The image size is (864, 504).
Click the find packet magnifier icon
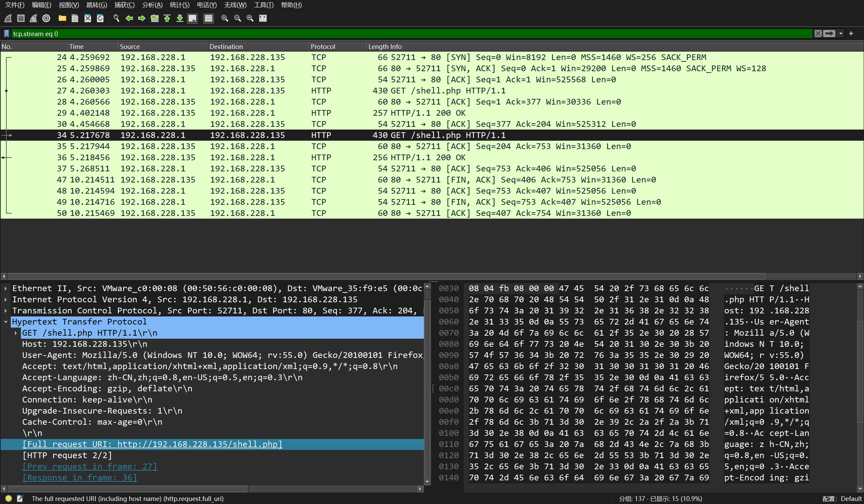click(x=116, y=18)
